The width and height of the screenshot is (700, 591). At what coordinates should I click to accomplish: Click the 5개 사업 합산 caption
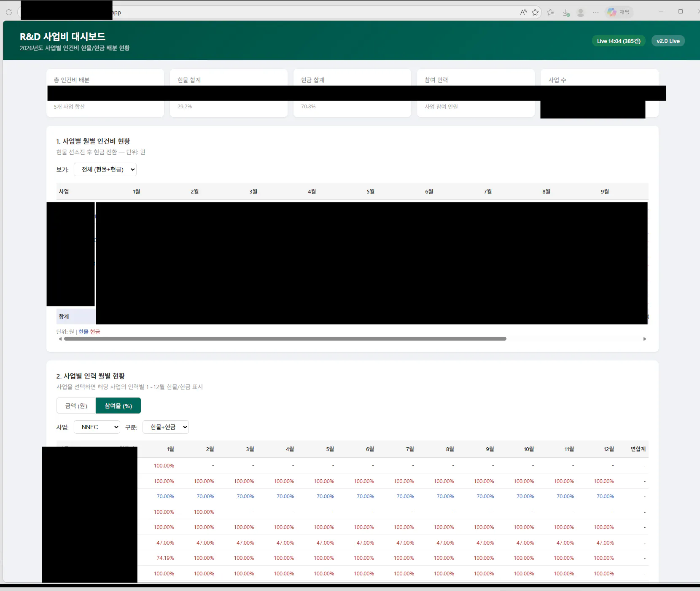click(69, 107)
